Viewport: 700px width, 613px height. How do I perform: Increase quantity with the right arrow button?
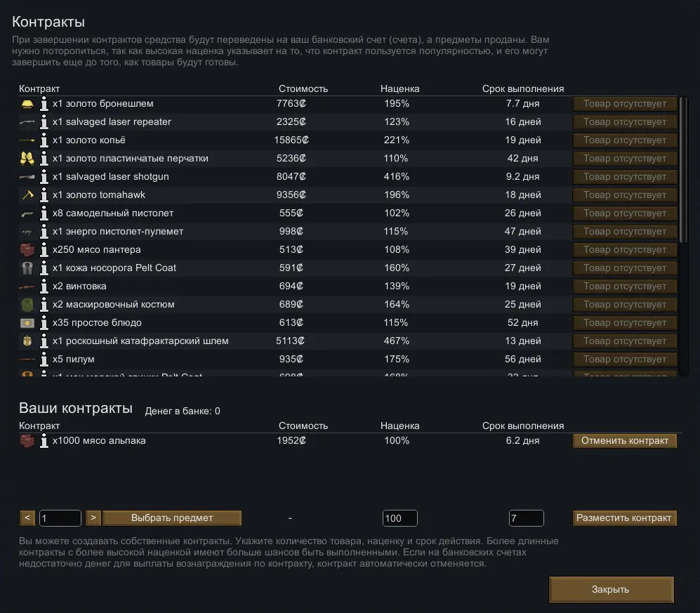(93, 518)
